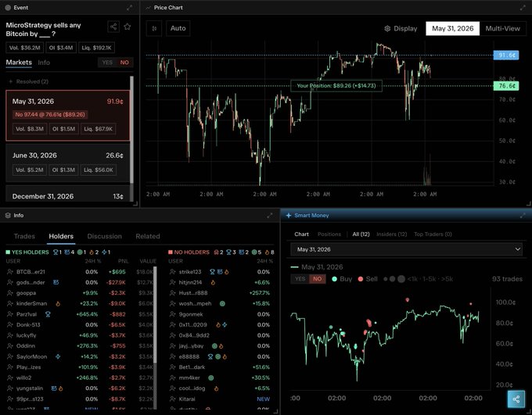
Task: Expand Resolved (2) markets section
Action: [28, 82]
